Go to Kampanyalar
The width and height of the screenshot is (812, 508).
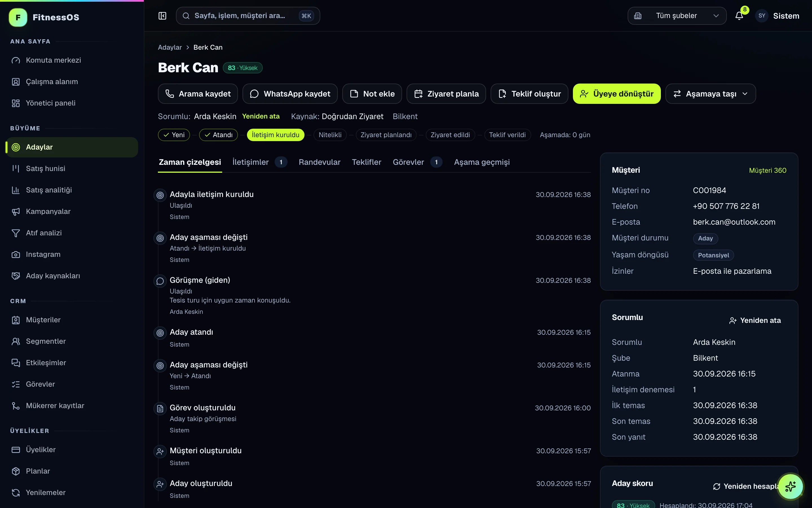pyautogui.click(x=72, y=212)
